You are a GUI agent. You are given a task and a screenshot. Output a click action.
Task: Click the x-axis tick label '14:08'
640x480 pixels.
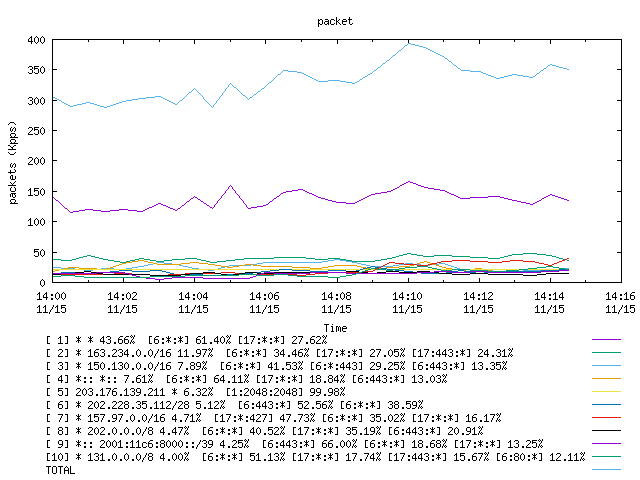pyautogui.click(x=336, y=296)
